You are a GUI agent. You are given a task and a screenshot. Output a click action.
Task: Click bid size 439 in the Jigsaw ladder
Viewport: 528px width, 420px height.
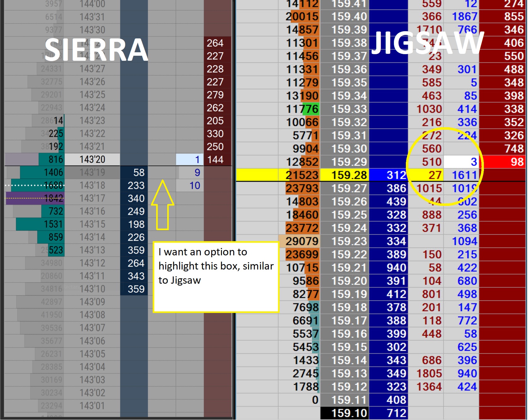[389, 201]
